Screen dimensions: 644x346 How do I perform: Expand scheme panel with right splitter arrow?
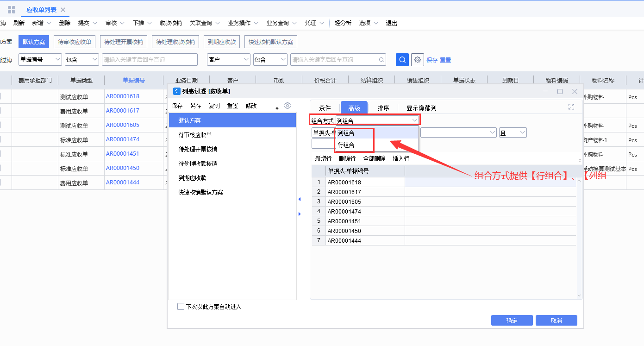(299, 214)
